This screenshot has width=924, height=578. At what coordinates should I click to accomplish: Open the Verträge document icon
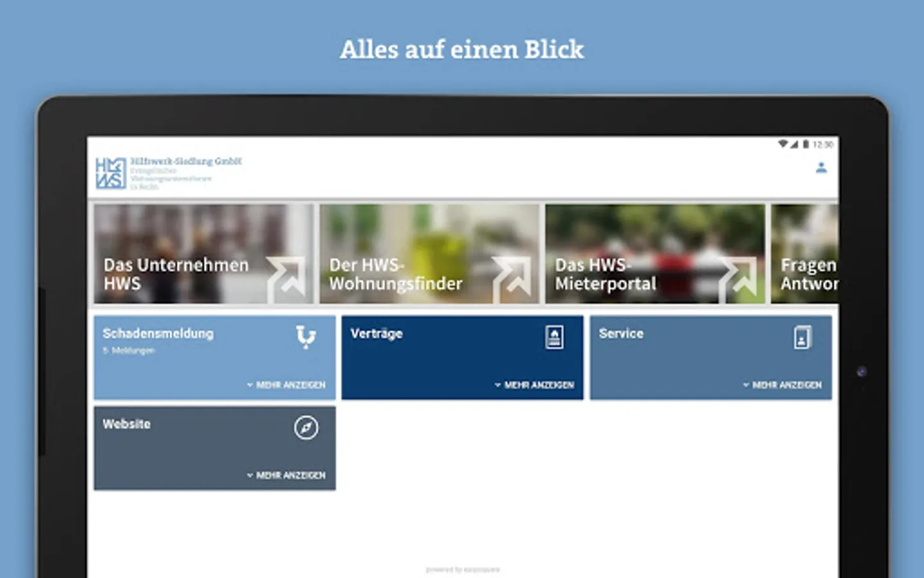click(x=554, y=337)
